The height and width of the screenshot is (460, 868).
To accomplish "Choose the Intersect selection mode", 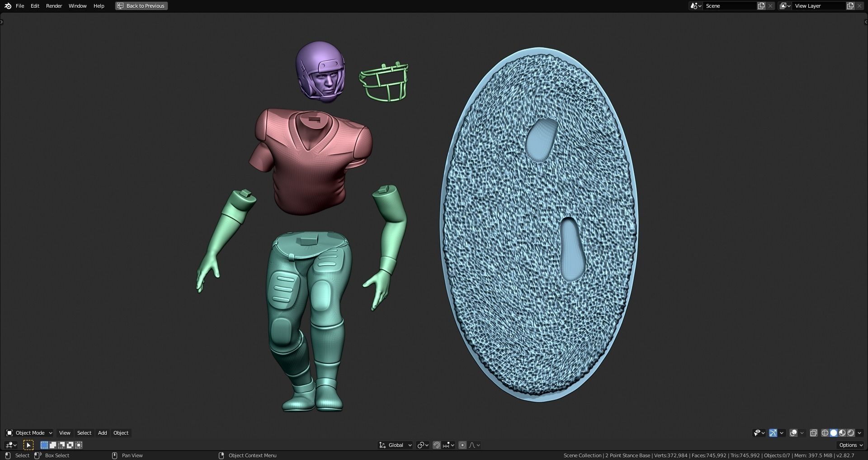I will 79,445.
